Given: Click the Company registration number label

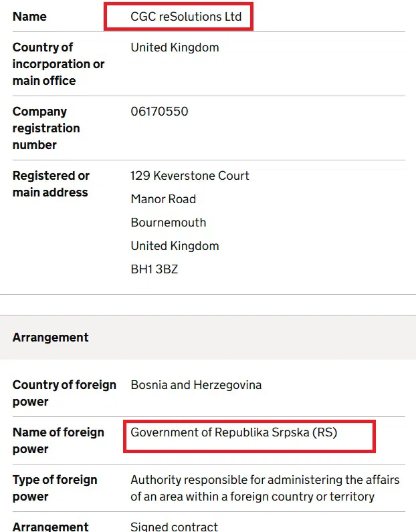Looking at the screenshot, I should coord(46,128).
